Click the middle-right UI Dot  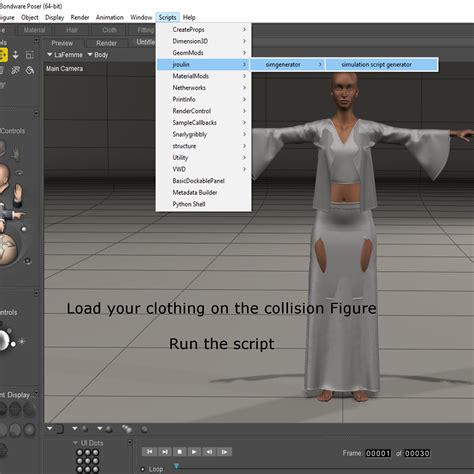[96, 461]
